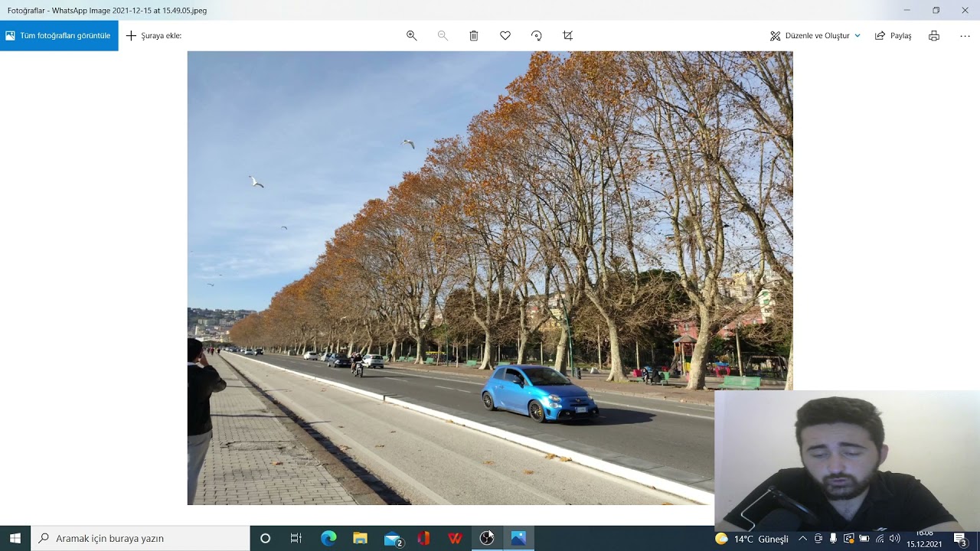Click the displayed street photo
The width and height of the screenshot is (980, 551).
(x=490, y=278)
